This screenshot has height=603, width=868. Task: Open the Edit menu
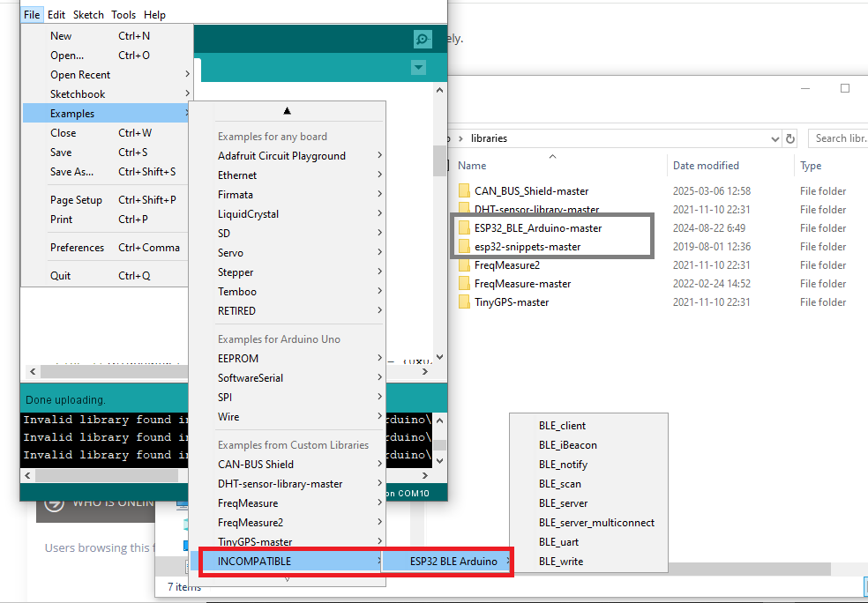[x=56, y=15]
